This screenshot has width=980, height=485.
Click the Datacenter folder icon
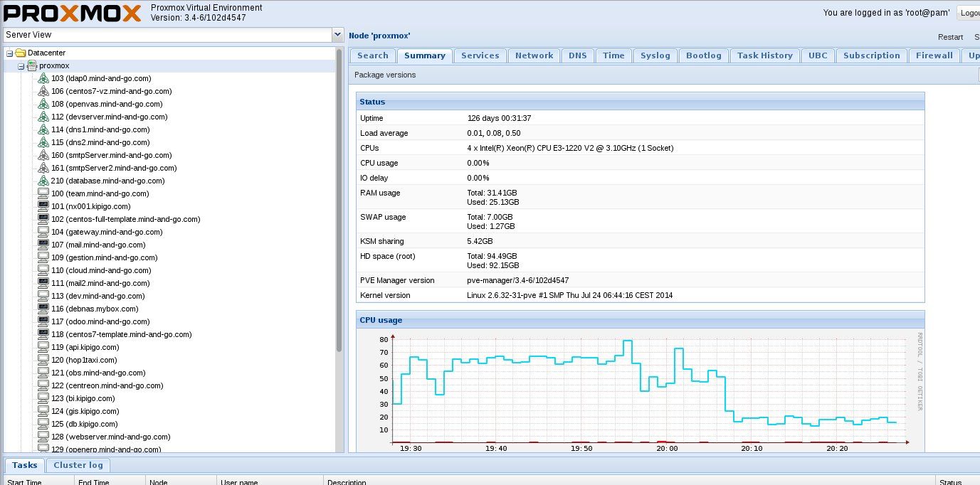click(21, 53)
